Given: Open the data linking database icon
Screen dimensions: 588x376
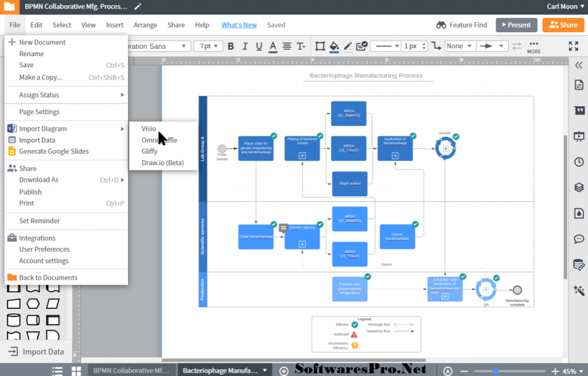Looking at the screenshot, I should pos(579,265).
